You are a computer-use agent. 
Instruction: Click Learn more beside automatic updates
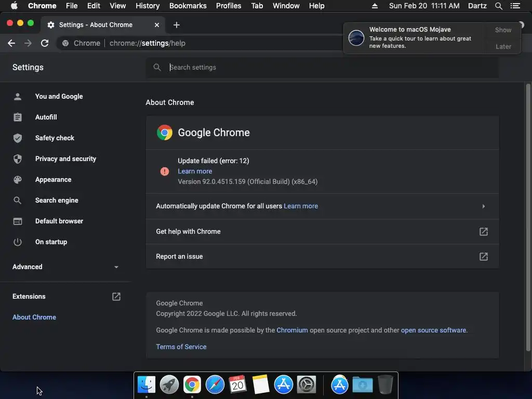click(x=301, y=206)
